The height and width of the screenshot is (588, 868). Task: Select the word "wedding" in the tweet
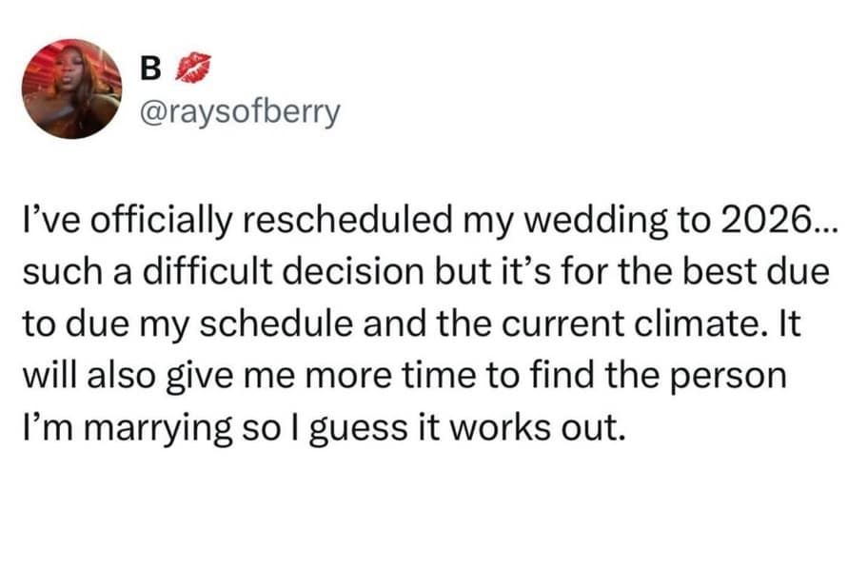tap(603, 223)
